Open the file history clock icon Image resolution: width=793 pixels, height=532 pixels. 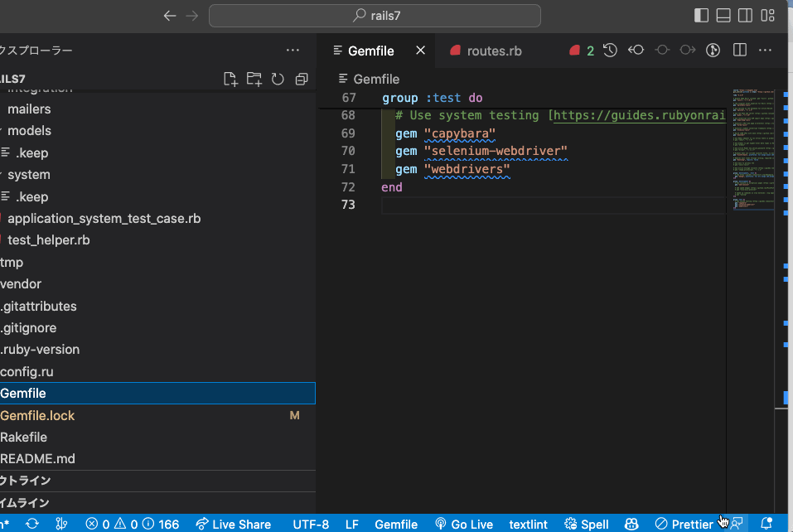611,51
